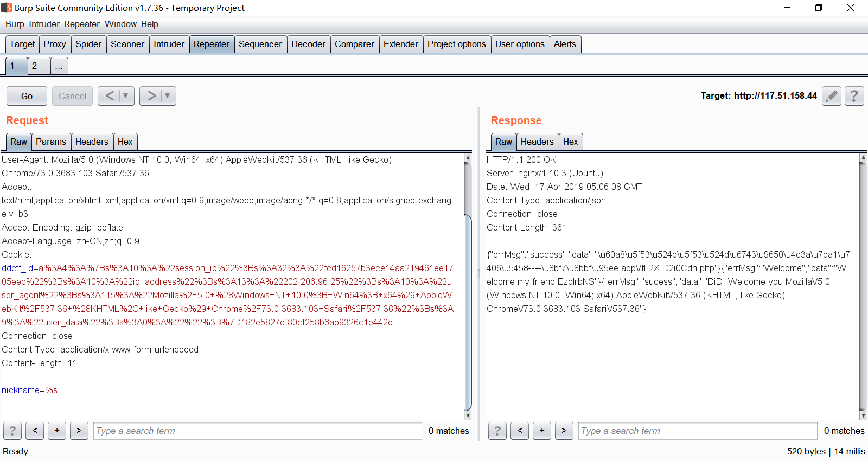
Task: Click the nickname=%s body parameter
Action: (29, 390)
